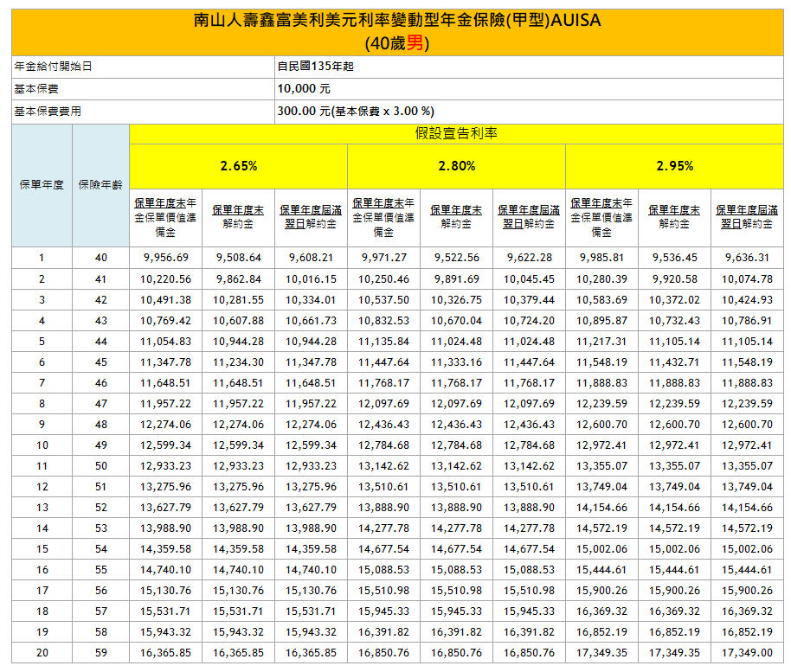Open 保單年度末解約金 header link under 2.95%
The image size is (791, 672).
[x=674, y=217]
